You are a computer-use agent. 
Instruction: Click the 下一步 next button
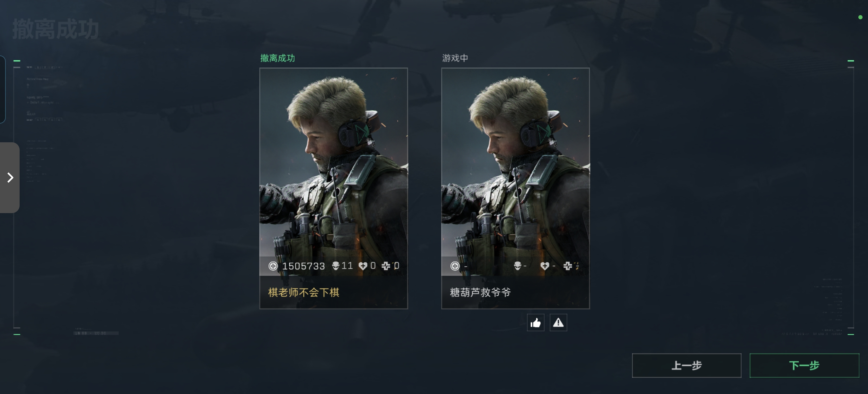coord(804,365)
